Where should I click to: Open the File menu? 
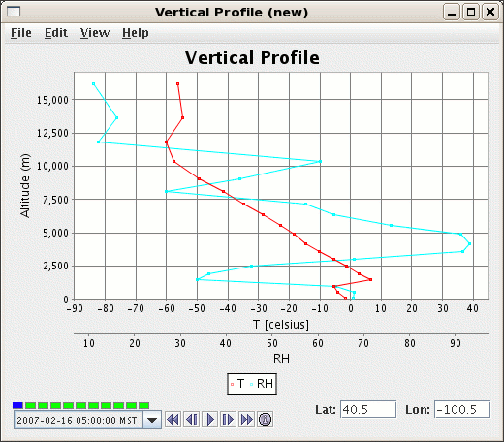21,33
